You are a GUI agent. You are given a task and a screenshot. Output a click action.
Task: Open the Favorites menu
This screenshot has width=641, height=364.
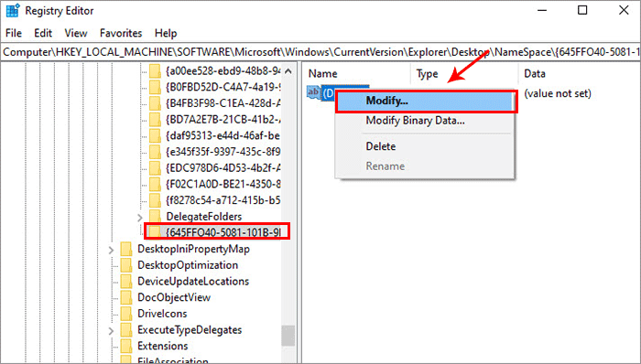point(121,33)
